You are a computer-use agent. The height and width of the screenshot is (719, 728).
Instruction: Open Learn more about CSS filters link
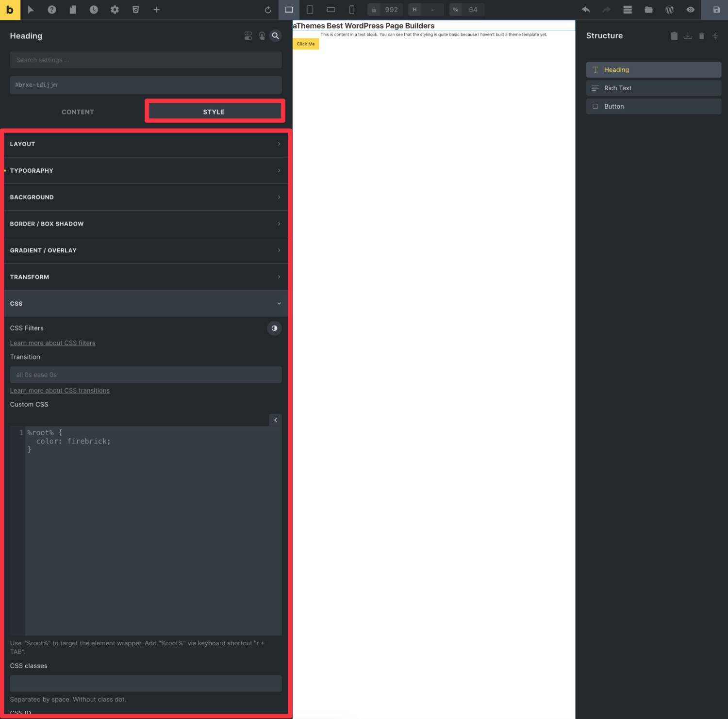(x=52, y=343)
